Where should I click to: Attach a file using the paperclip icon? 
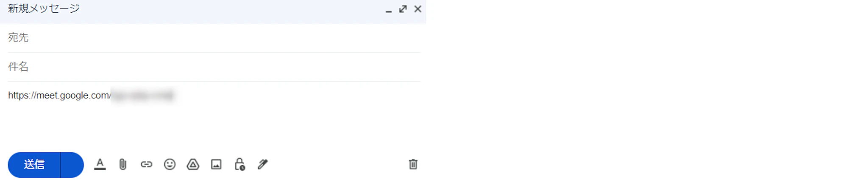123,164
